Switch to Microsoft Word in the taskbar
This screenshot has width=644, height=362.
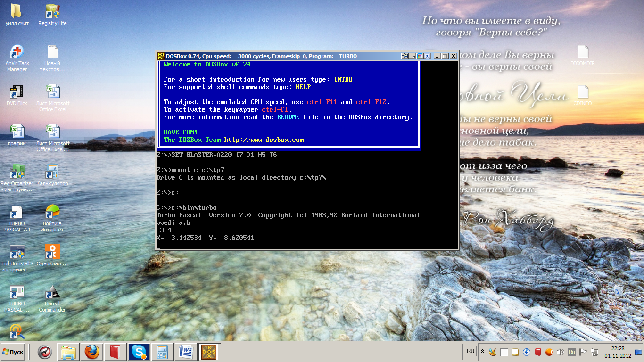pyautogui.click(x=186, y=352)
